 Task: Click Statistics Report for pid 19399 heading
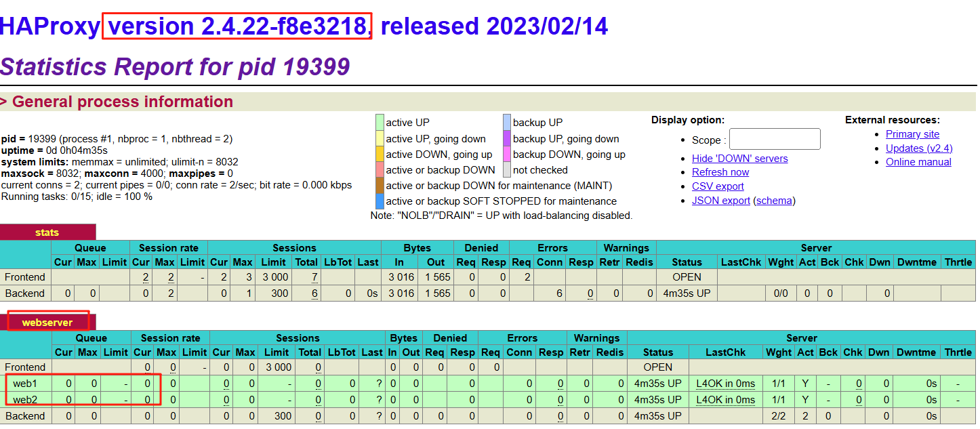click(x=175, y=66)
